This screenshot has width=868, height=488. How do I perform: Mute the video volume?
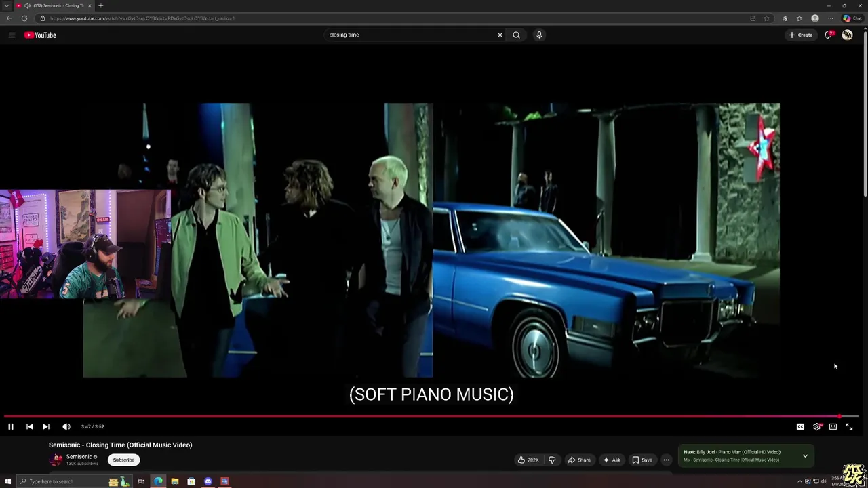pos(66,426)
